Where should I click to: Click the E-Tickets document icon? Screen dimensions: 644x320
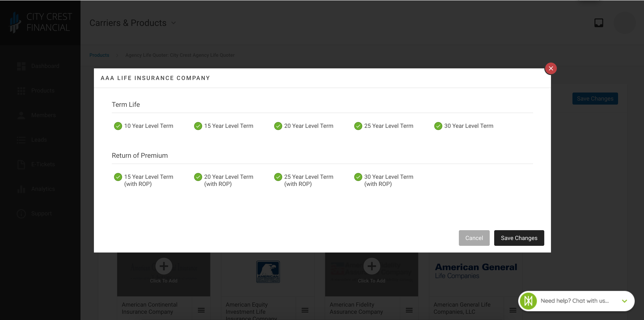point(21,165)
